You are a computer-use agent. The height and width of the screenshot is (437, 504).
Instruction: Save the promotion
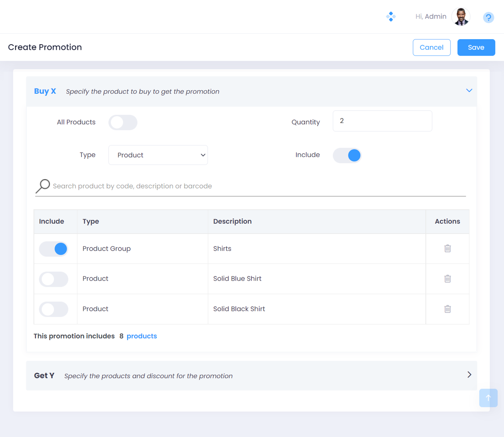click(x=476, y=48)
